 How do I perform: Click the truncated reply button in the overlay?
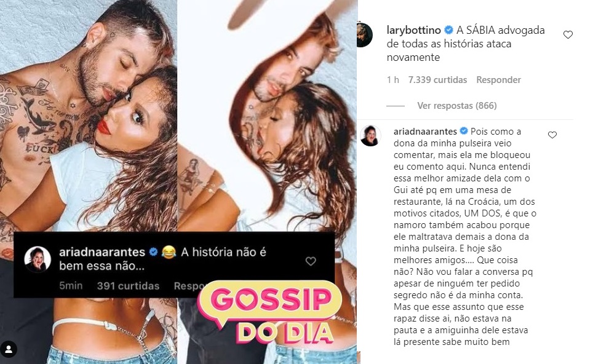tap(189, 286)
